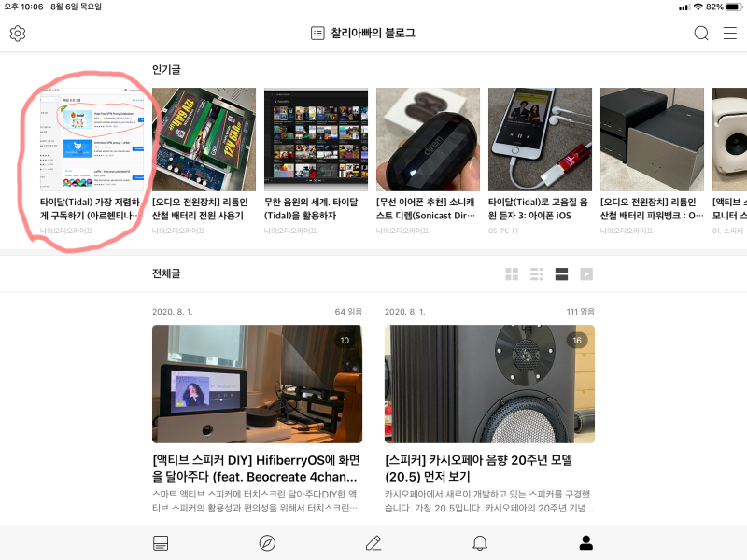
Task: Tap the search magnifier icon
Action: point(701,33)
